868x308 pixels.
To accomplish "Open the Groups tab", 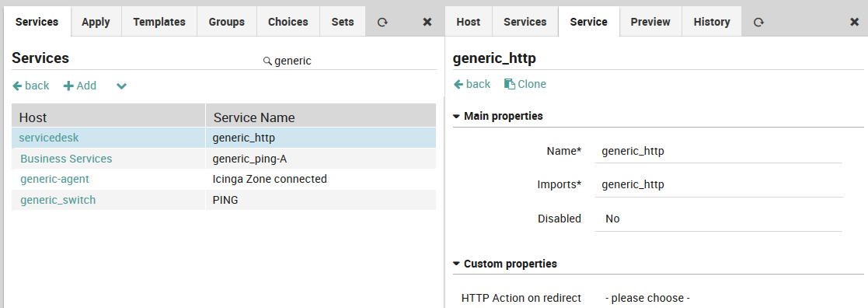I will coord(226,22).
